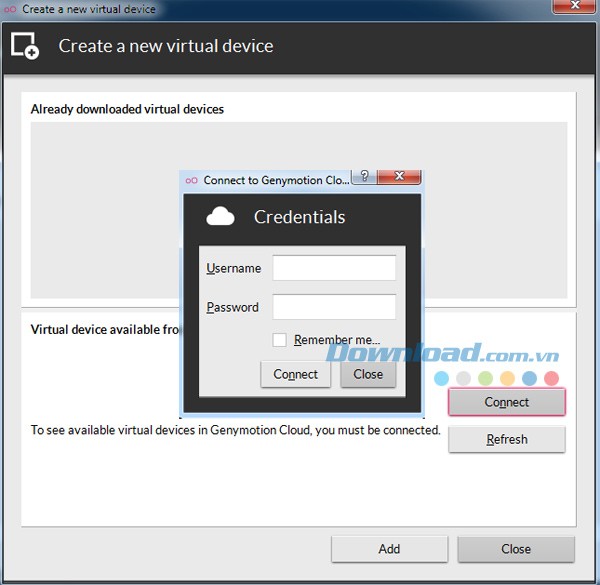Click the Add button at the bottom
Image resolution: width=600 pixels, height=585 pixels.
click(389, 548)
